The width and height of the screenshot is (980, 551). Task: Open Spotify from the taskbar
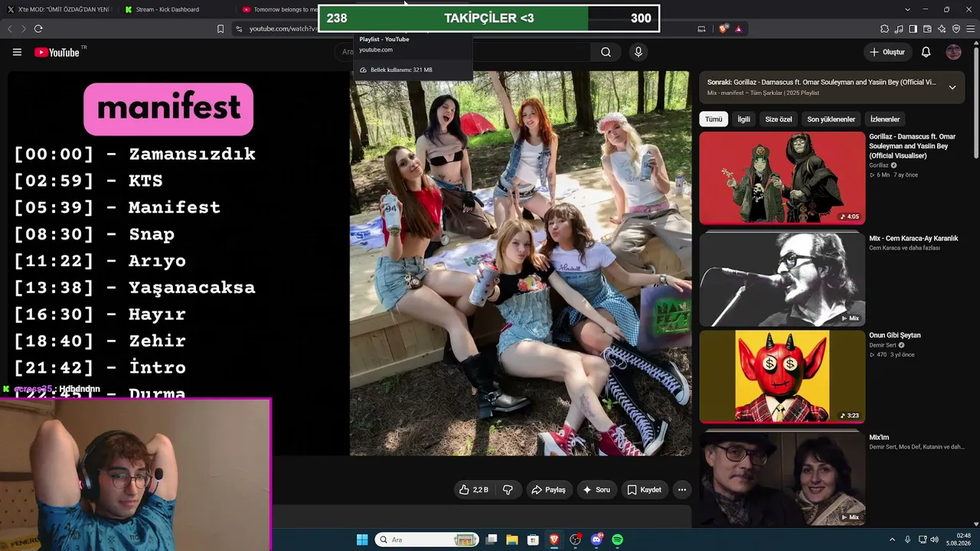point(617,540)
